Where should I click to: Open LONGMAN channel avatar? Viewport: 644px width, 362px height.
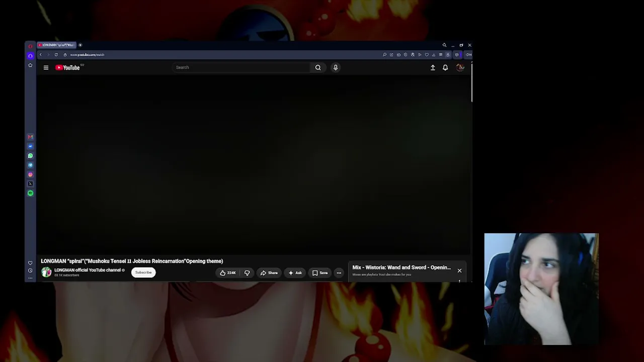46,273
